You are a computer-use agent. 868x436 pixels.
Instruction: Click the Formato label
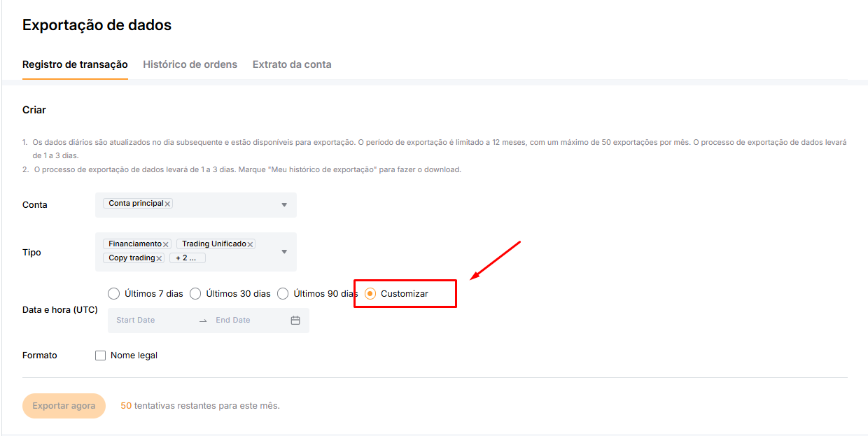point(40,356)
